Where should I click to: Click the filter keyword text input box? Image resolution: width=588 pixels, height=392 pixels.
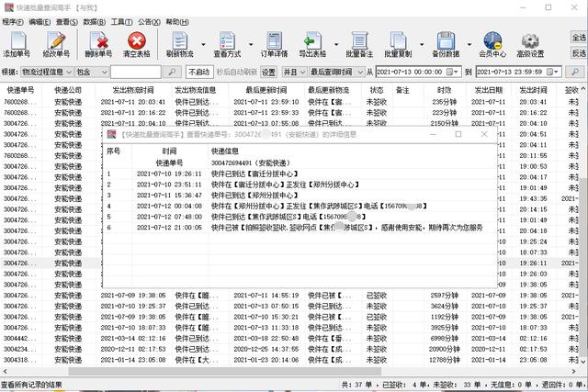[x=135, y=71]
